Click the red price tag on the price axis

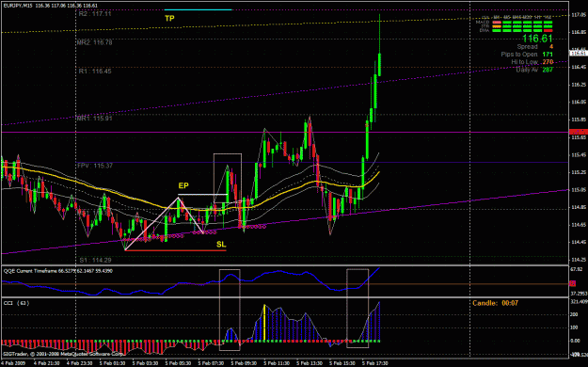[579, 132]
